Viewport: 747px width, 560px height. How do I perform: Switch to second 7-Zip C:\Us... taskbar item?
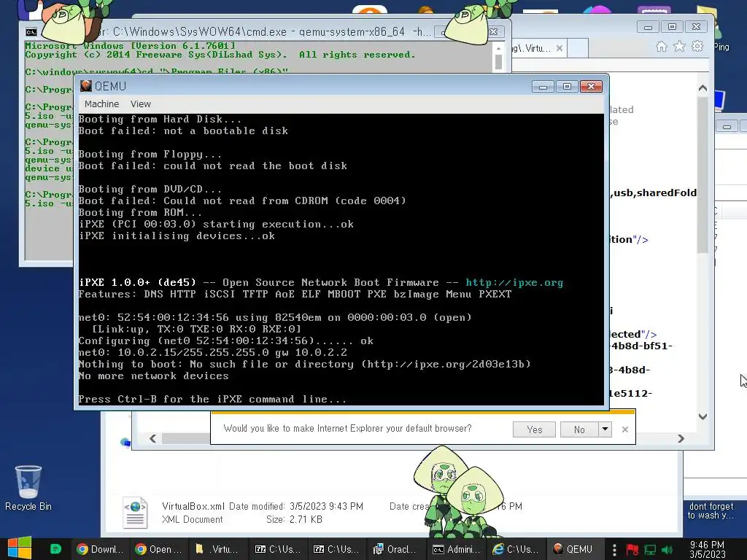(336, 549)
